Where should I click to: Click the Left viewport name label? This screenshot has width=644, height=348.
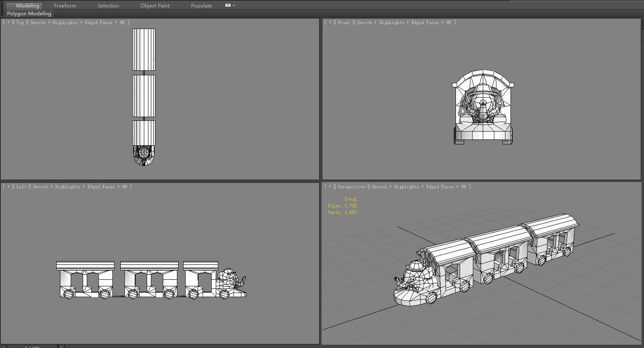pos(21,187)
